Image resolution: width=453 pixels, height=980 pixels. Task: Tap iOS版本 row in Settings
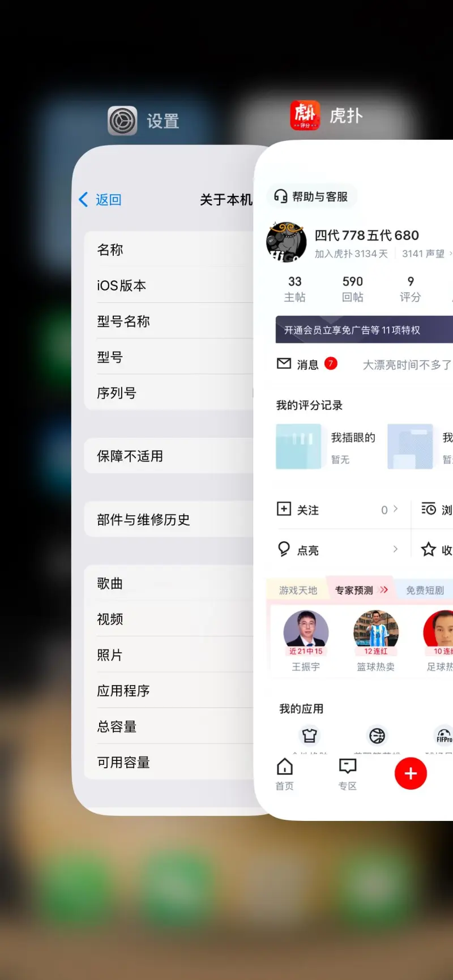tap(169, 285)
